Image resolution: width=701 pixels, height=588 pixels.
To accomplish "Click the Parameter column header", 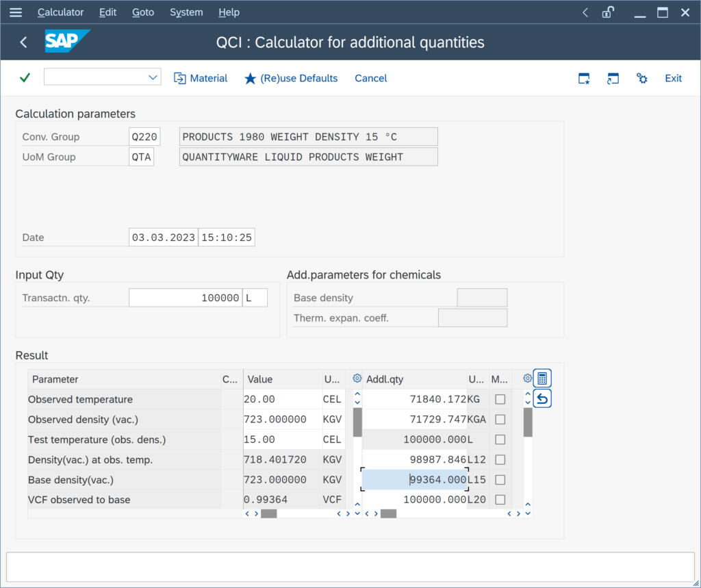I will point(125,379).
